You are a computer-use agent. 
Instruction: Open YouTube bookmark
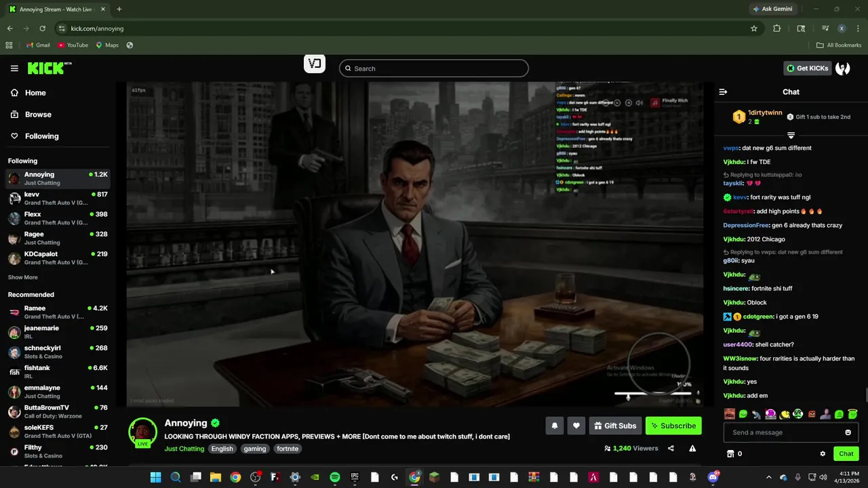tap(73, 45)
